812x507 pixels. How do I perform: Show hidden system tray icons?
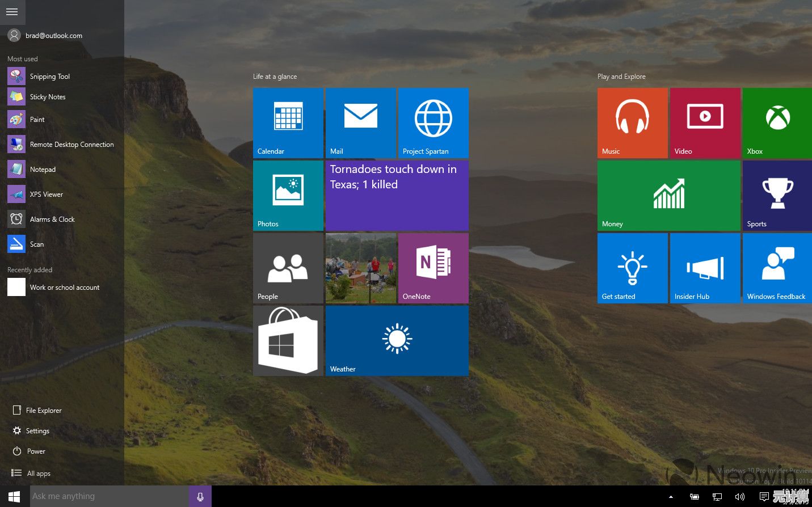pyautogui.click(x=671, y=497)
